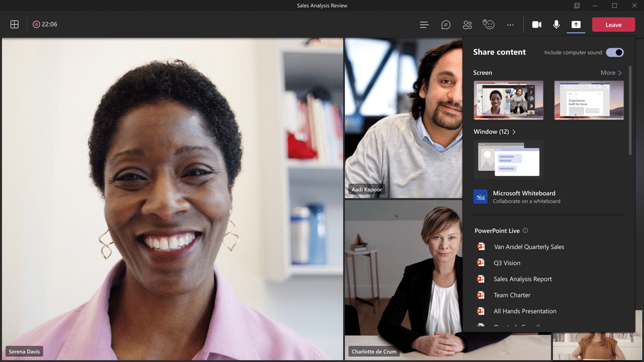Open the reactions icon
Viewport: 644px width, 362px height.
pyautogui.click(x=489, y=24)
